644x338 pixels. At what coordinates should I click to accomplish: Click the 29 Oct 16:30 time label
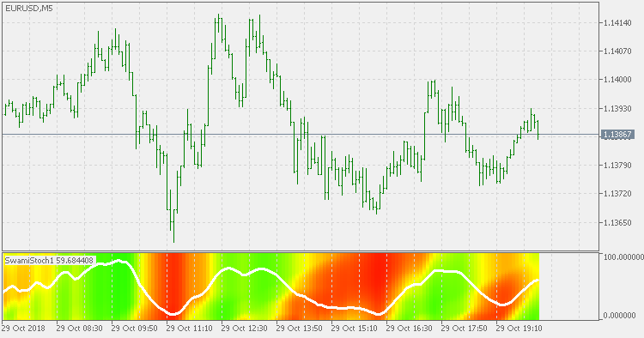tap(409, 329)
